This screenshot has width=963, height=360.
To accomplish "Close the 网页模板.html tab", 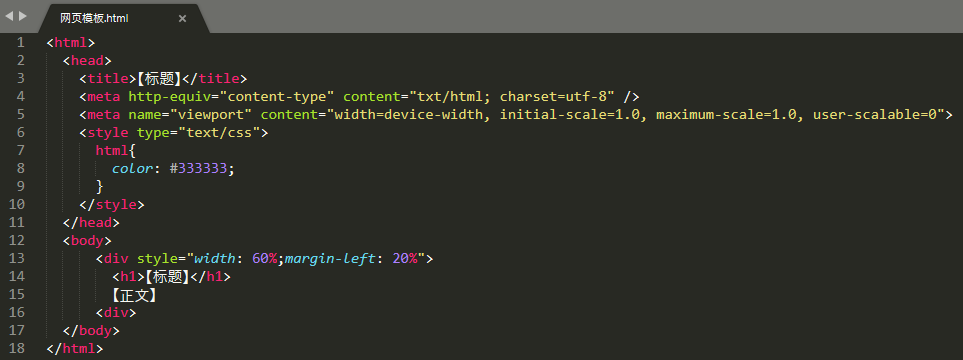I will pyautogui.click(x=182, y=18).
